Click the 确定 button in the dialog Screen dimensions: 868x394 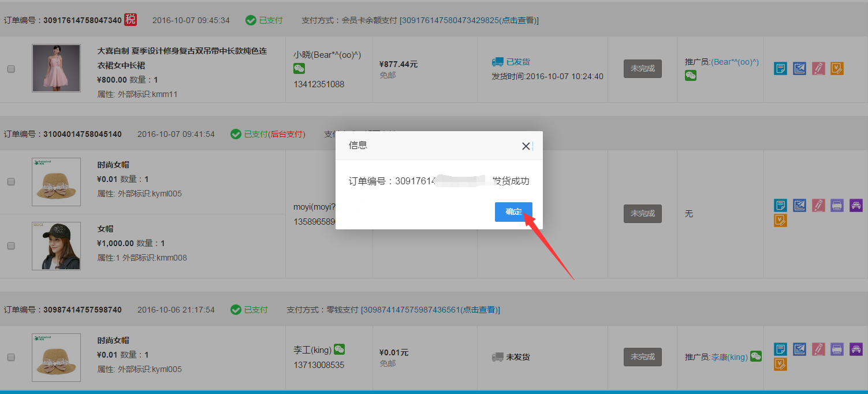(513, 211)
